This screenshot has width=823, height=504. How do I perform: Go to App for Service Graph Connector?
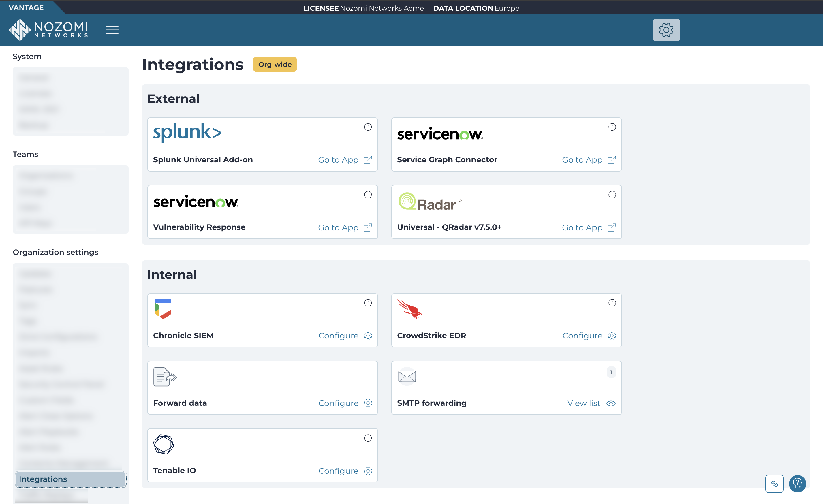pyautogui.click(x=589, y=160)
